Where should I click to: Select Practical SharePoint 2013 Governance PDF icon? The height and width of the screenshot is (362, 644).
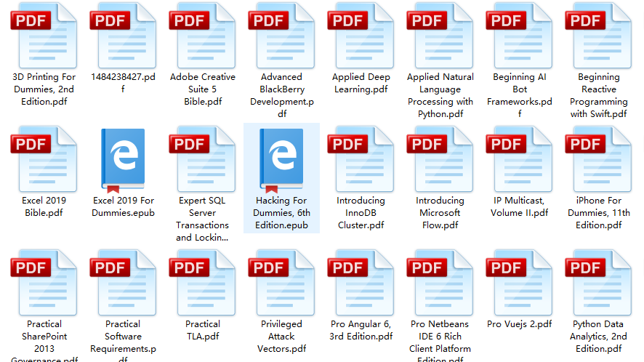click(44, 283)
